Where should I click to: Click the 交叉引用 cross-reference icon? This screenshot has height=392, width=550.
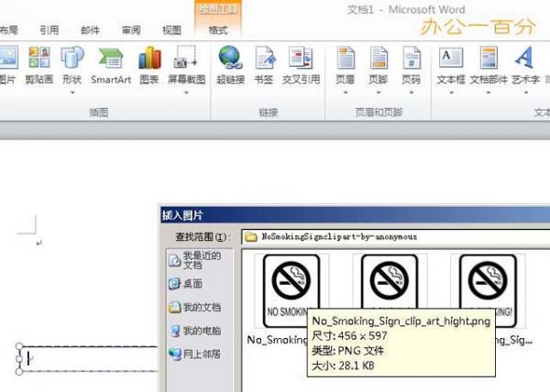tap(300, 64)
